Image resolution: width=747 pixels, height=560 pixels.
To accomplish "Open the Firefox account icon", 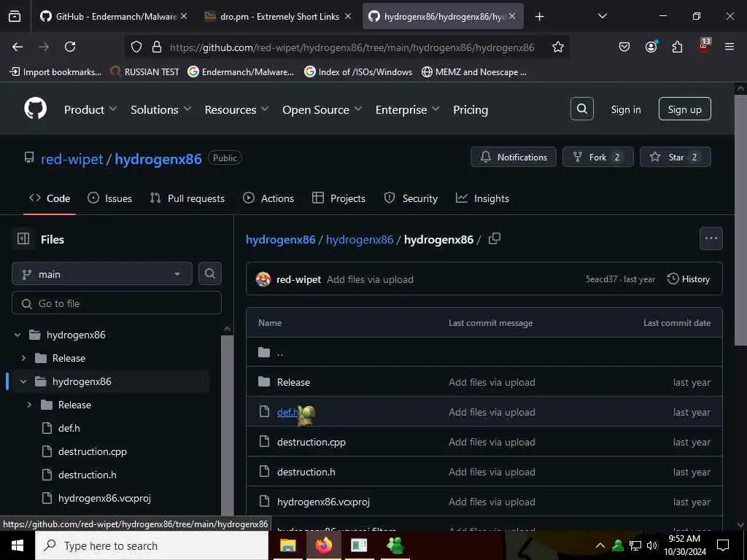I will point(651,47).
